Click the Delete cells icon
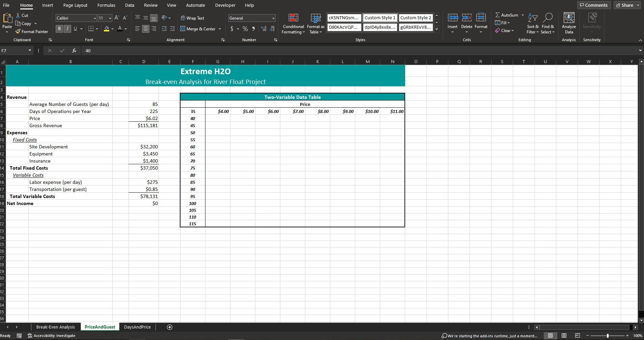Viewport: 644px width, 340px height. [467, 18]
